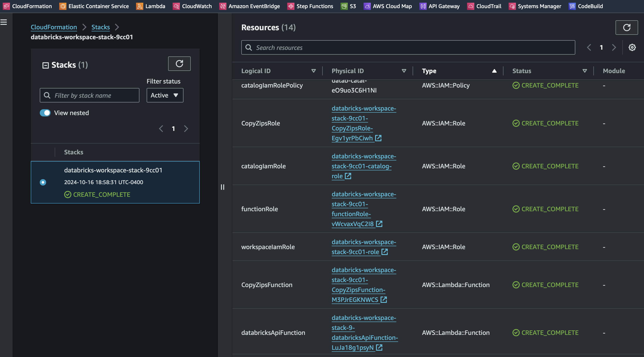Open the hamburger navigation menu
The height and width of the screenshot is (357, 644).
point(4,22)
